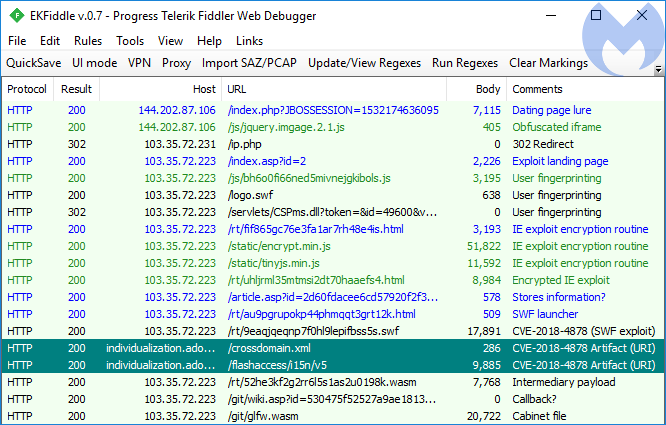
Task: Click the Intermediary payload comment
Action: pos(564,382)
